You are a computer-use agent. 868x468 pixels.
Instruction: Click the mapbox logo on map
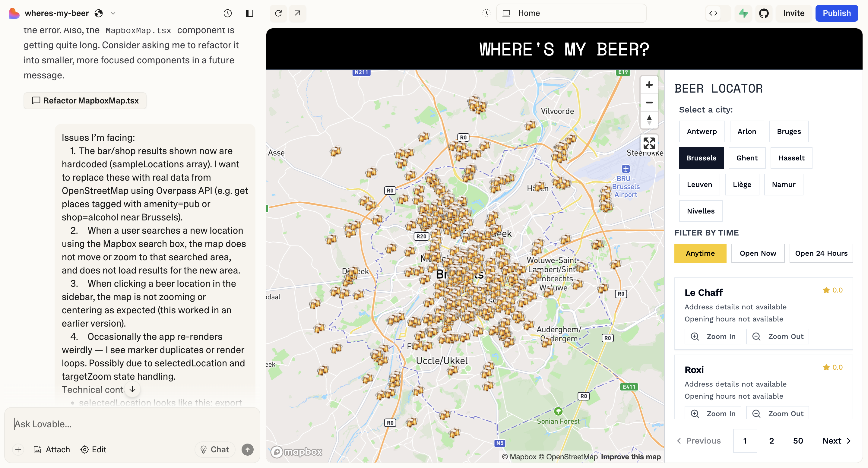pyautogui.click(x=296, y=452)
